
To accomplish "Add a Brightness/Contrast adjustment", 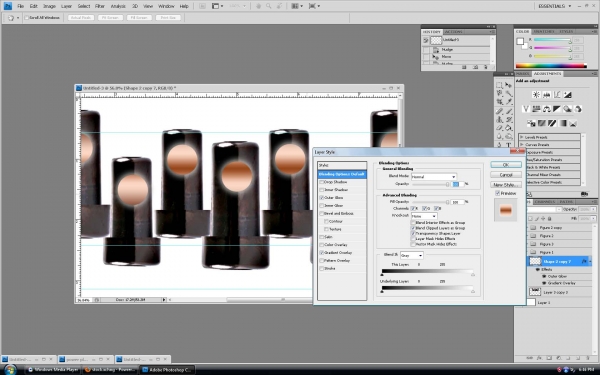I will pyautogui.click(x=536, y=95).
